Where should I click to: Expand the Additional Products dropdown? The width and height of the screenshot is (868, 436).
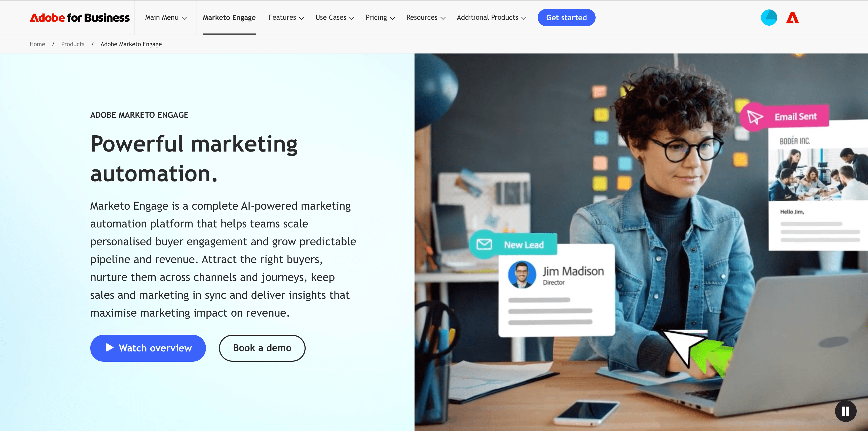(x=491, y=18)
